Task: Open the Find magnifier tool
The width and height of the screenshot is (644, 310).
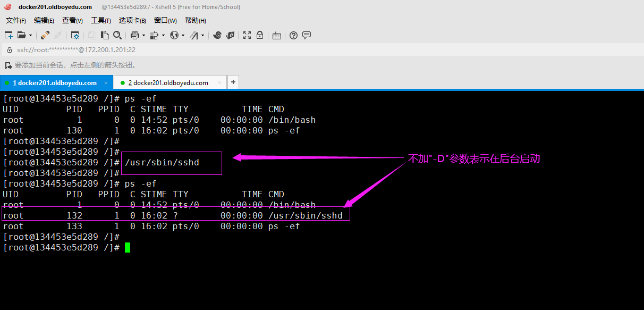Action: 117,35
